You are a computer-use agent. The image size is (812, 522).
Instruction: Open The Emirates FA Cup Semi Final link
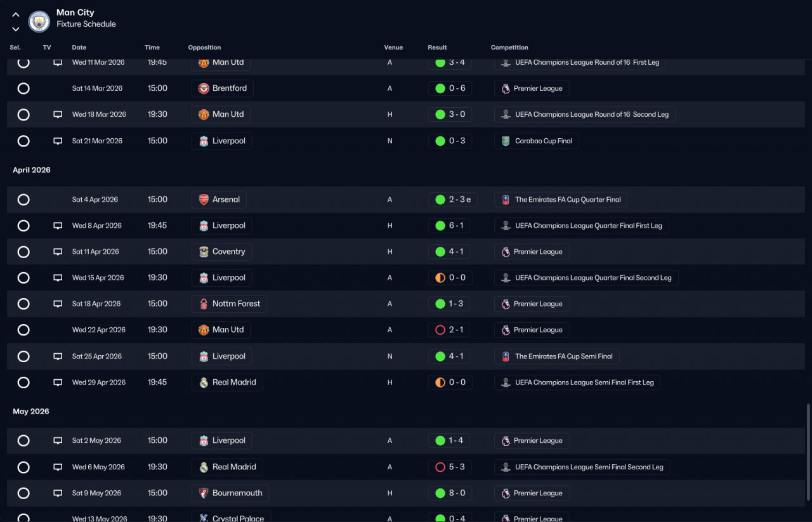(x=557, y=356)
